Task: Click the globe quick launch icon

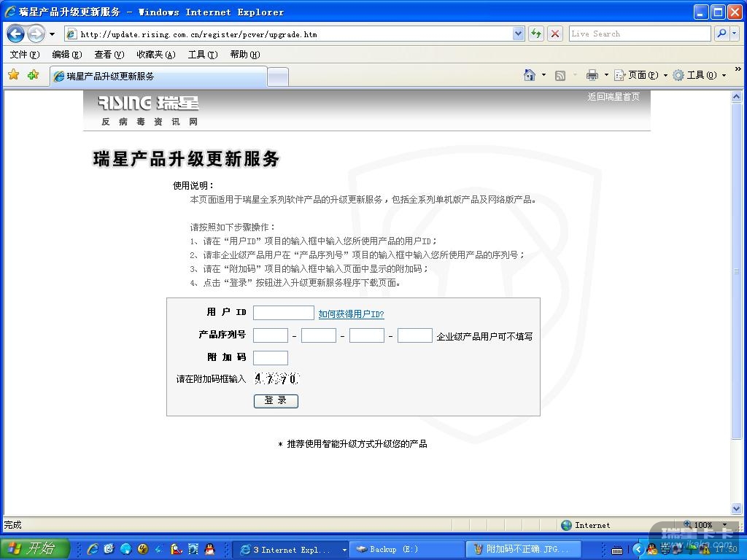Action: click(125, 549)
